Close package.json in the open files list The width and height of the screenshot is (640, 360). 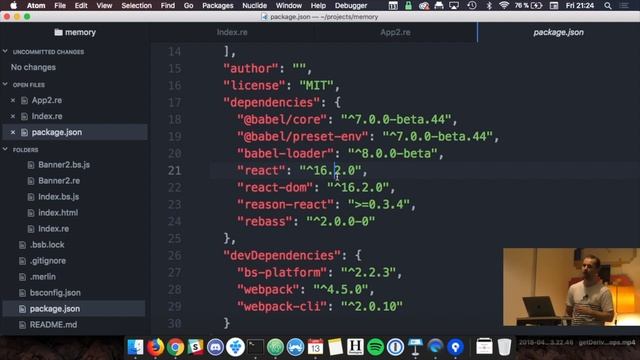(13, 132)
